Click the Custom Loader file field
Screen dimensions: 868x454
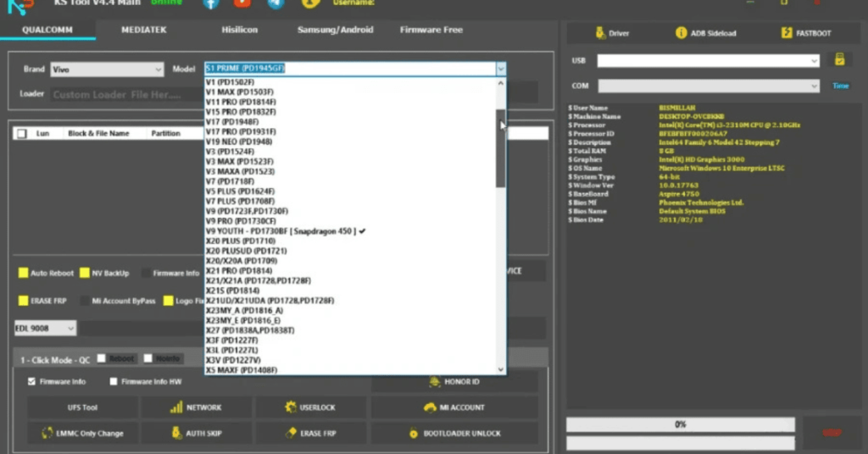click(x=126, y=95)
